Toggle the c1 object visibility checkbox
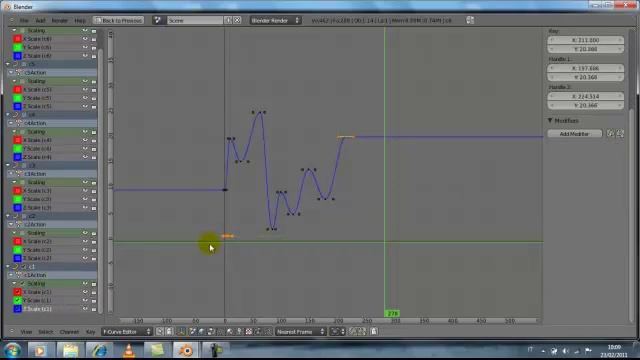640x360 pixels. (x=23, y=267)
